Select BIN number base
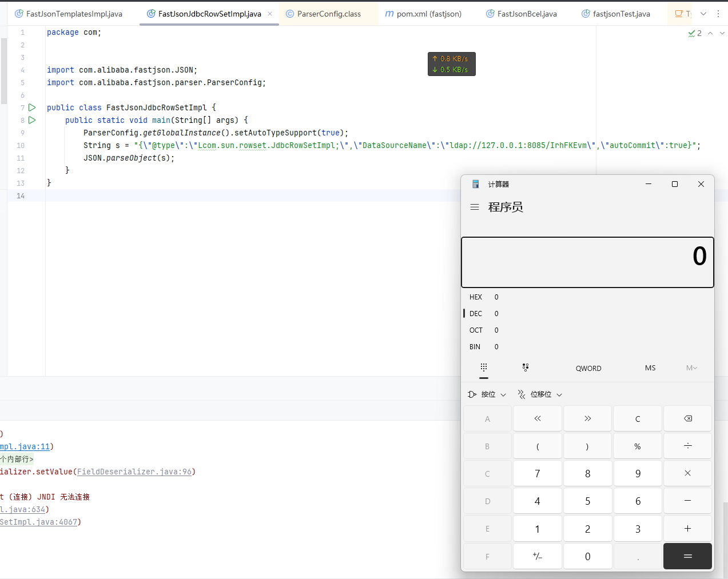 (587, 346)
